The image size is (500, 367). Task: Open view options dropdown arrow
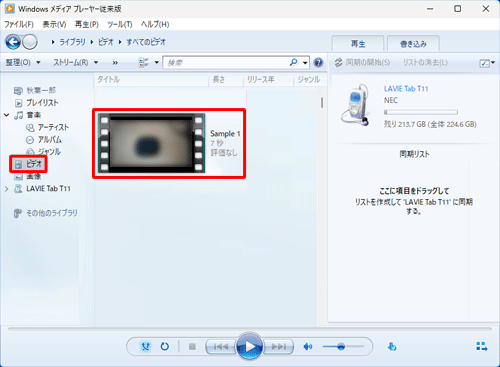tap(157, 63)
